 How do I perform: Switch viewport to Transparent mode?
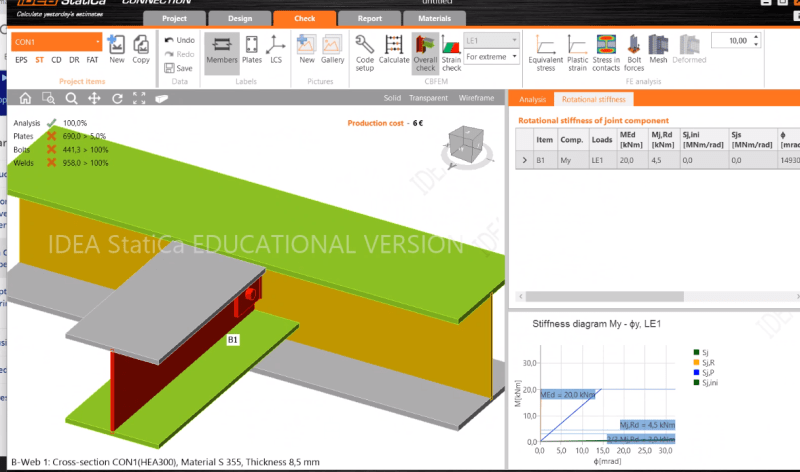(428, 98)
